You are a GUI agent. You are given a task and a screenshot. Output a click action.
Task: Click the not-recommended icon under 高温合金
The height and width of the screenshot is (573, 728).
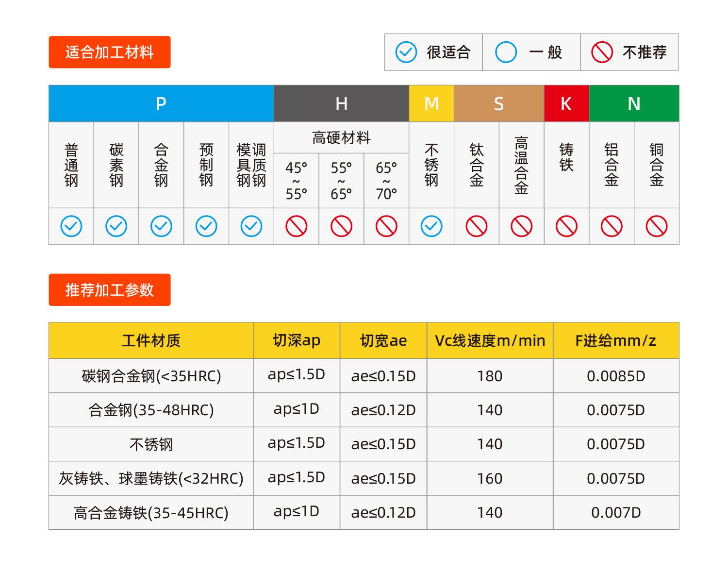click(x=522, y=226)
